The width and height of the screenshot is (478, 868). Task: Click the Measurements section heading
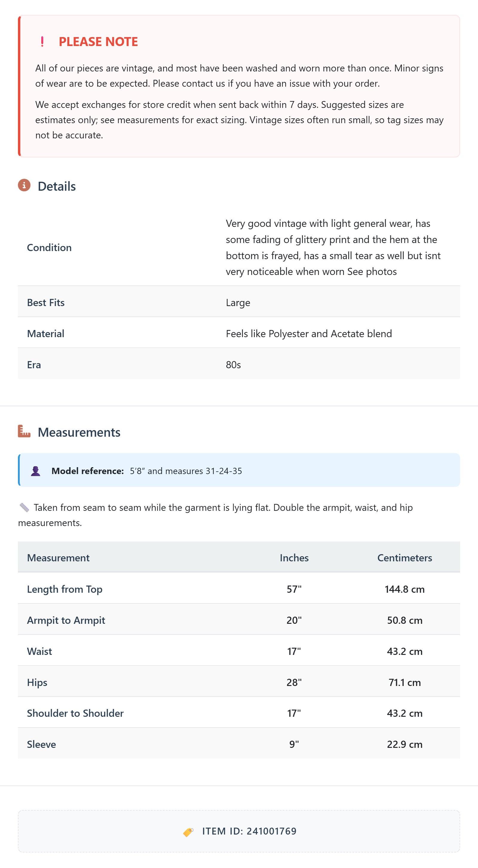pos(79,432)
